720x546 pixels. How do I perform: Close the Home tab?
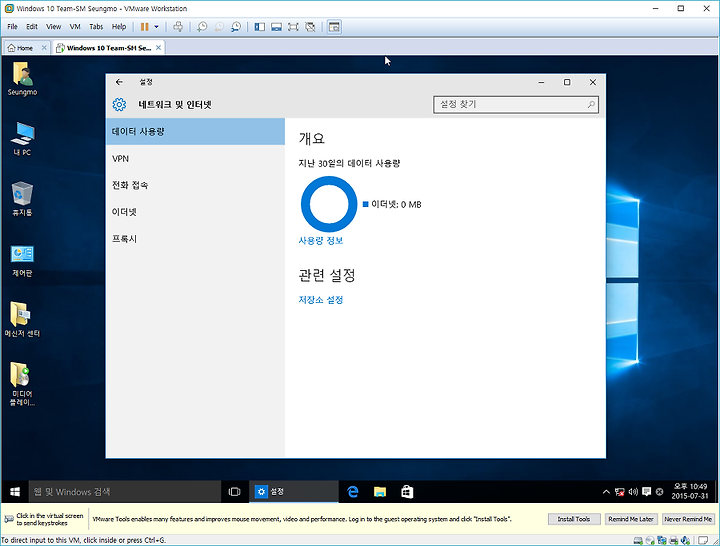[x=44, y=47]
